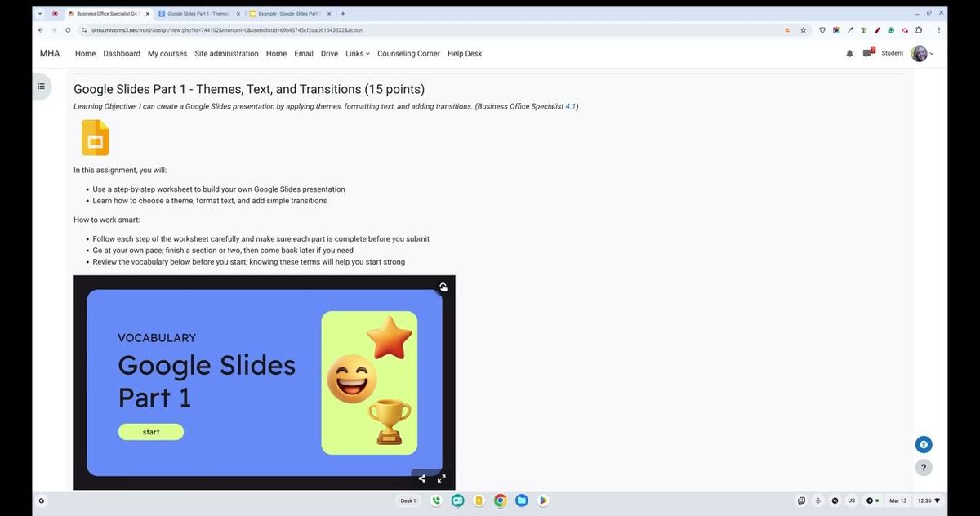Toggle fullscreen on the vocabulary presentation
The height and width of the screenshot is (516, 980).
(x=441, y=478)
